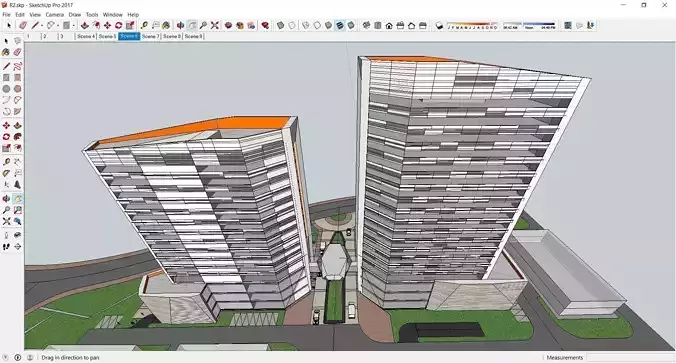Select the Eraser tool in top toolbar
Image resolution: width=676 pixels, height=363 pixels.
pyautogui.click(x=23, y=25)
